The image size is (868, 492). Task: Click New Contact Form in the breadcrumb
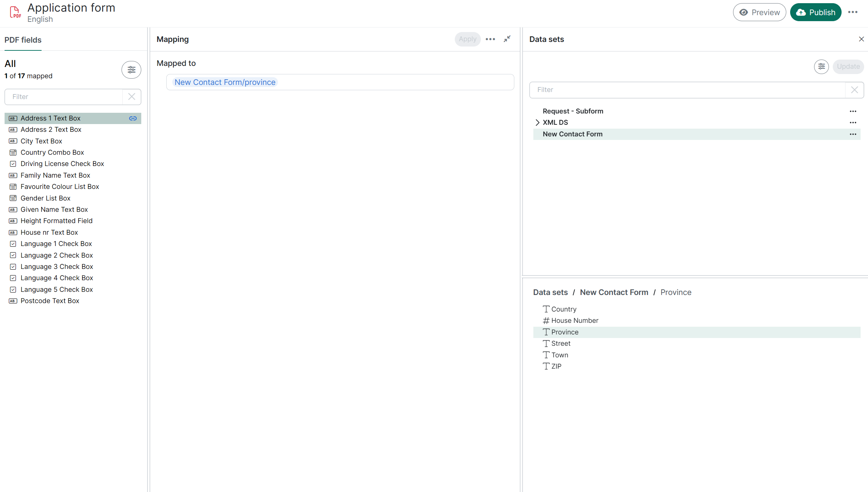614,293
